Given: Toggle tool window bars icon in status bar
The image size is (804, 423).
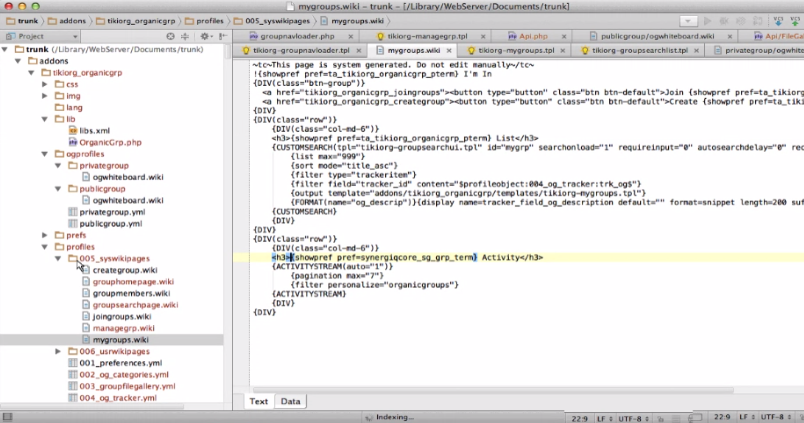Looking at the screenshot, I should [x=7, y=417].
